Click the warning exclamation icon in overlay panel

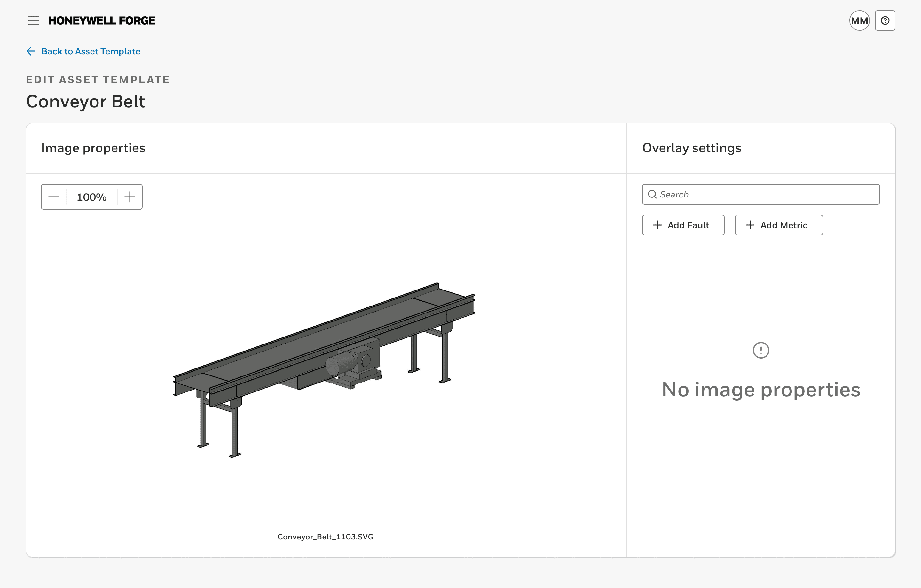point(761,349)
